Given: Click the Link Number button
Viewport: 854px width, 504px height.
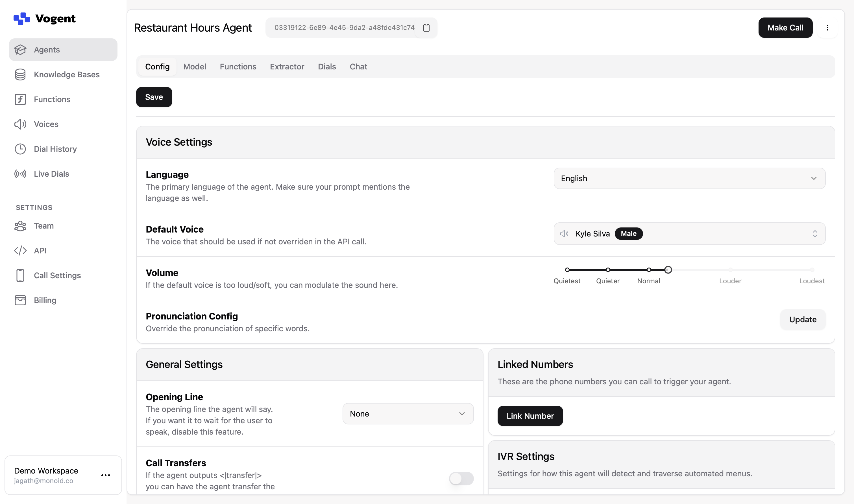Looking at the screenshot, I should click(530, 416).
